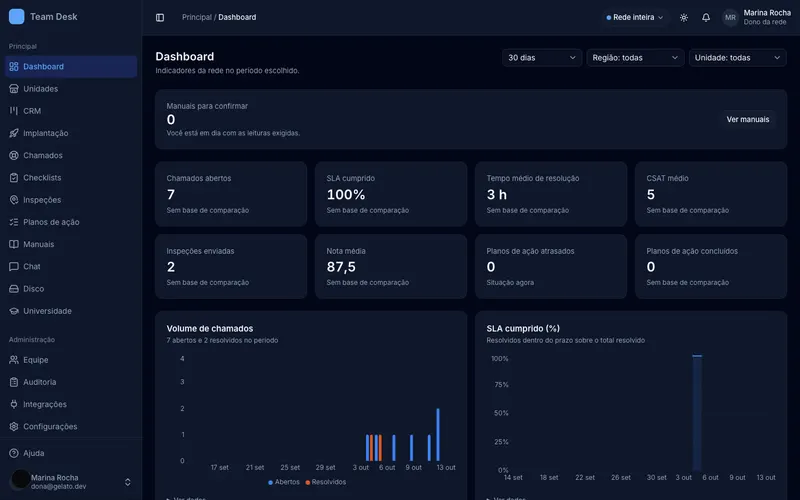
Task: Click the Equipe people icon
Action: pos(14,360)
